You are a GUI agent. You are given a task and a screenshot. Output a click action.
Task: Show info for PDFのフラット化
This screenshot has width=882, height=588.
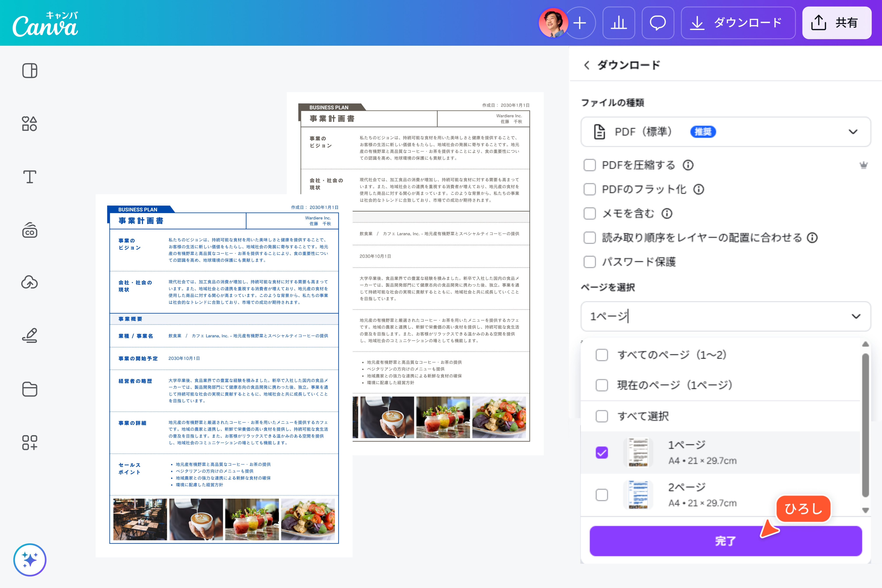tap(699, 189)
